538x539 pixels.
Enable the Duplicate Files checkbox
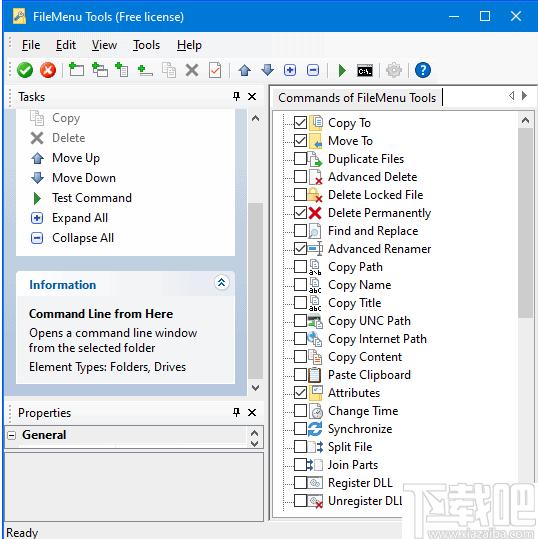click(300, 159)
